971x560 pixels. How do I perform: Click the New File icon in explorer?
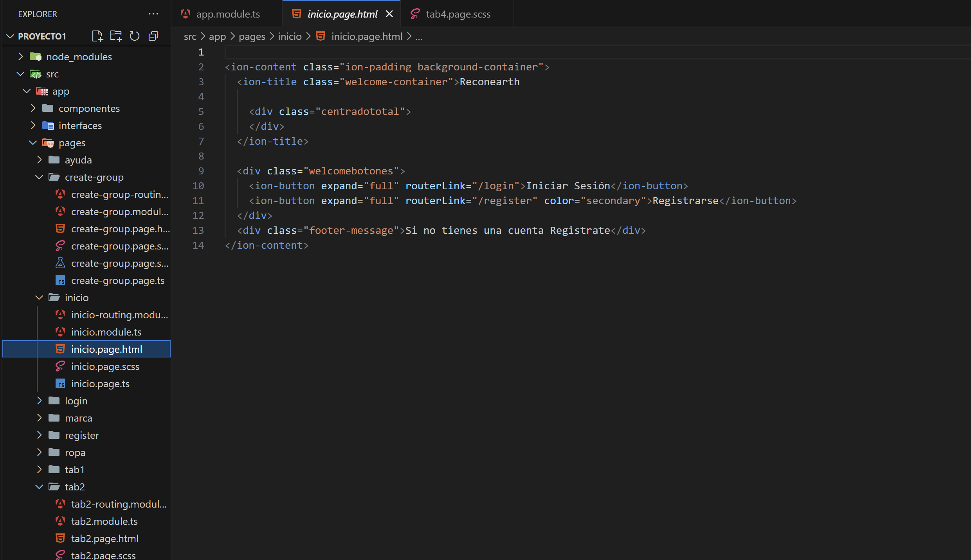point(97,36)
